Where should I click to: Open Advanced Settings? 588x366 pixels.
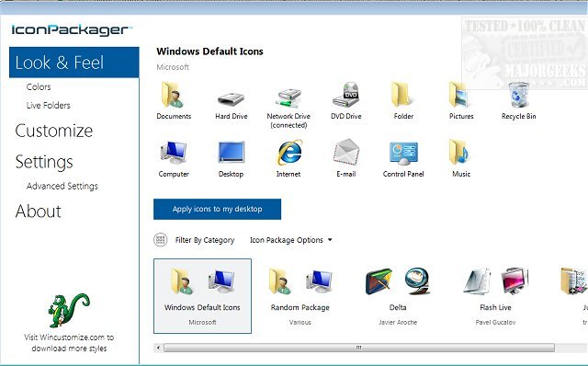[62, 186]
